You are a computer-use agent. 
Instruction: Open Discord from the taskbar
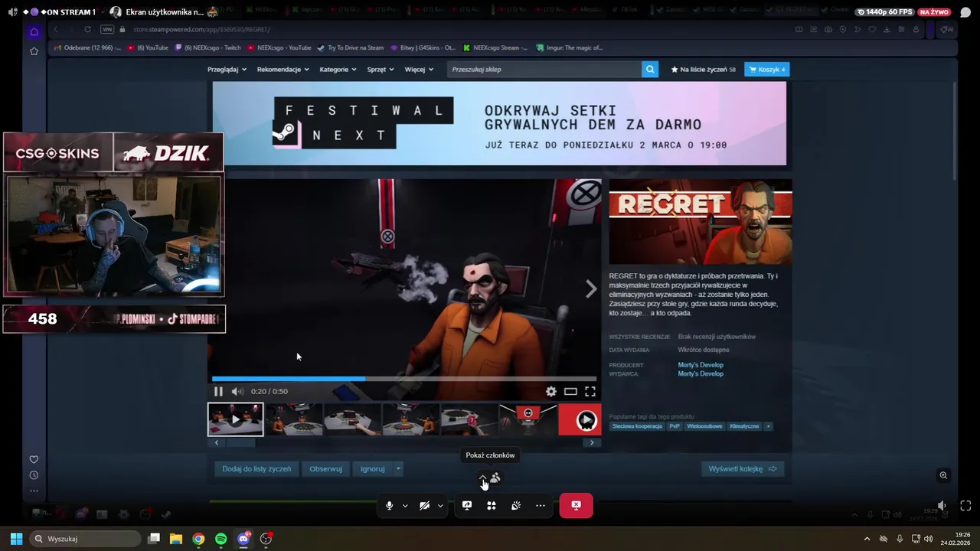[243, 539]
